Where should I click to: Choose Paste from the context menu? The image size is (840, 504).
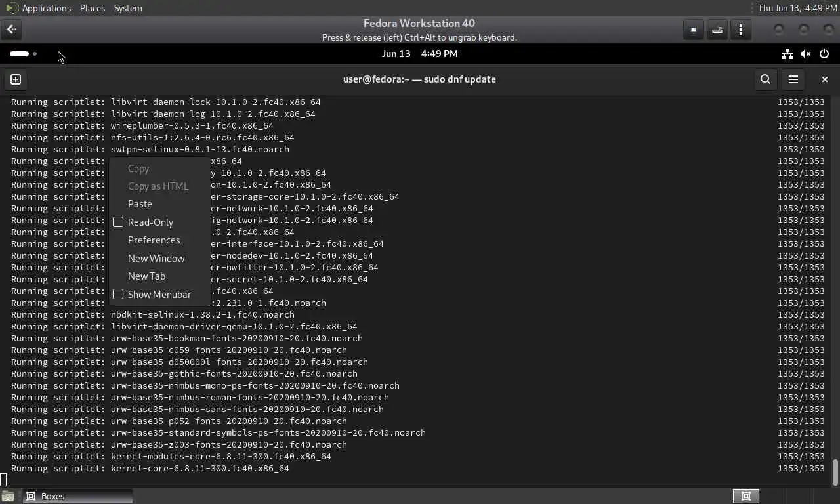pos(140,204)
